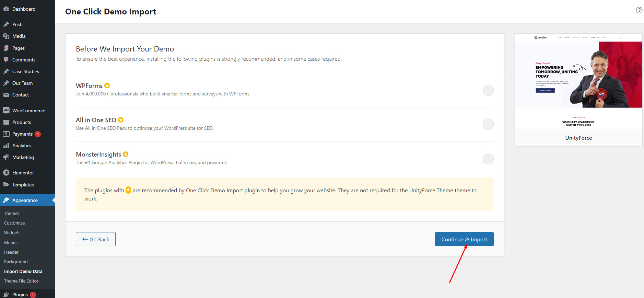
Task: Click the Dashboard gauge icon
Action: [x=6, y=9]
